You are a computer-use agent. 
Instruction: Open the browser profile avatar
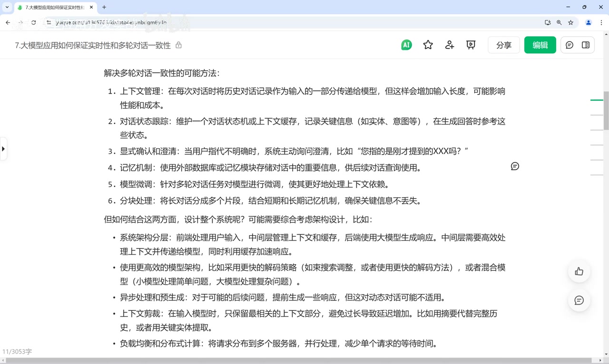click(x=589, y=22)
